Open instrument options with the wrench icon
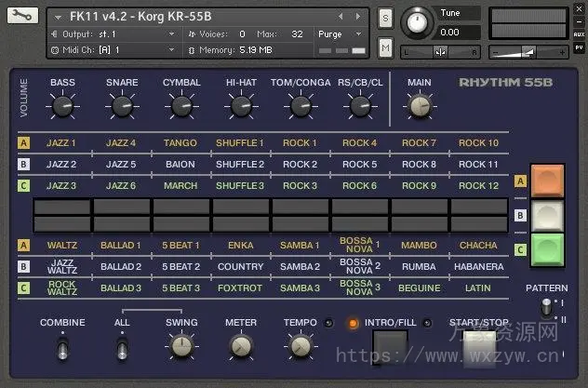The width and height of the screenshot is (588, 388). 22,16
